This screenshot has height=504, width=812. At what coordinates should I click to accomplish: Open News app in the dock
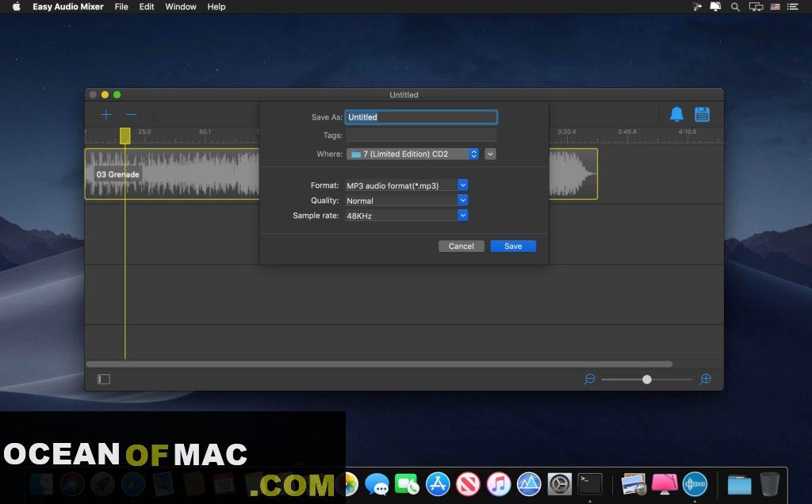point(468,485)
